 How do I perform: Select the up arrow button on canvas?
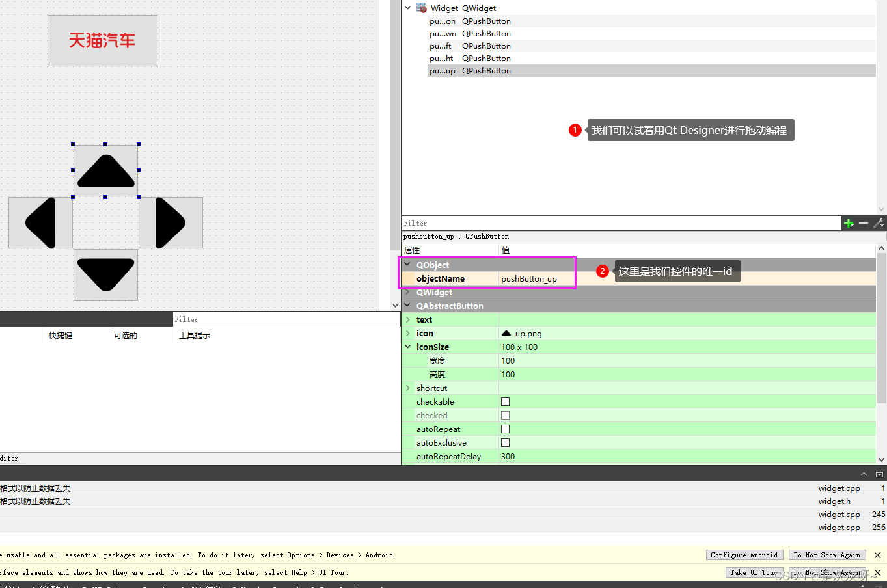click(105, 171)
